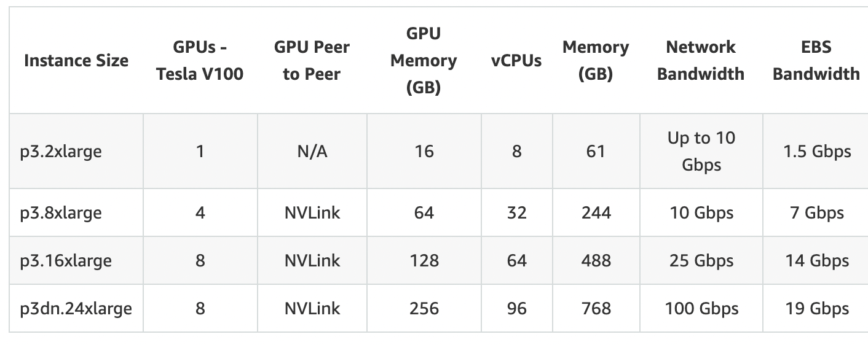
Task: Click the 1.5 Gbps EBS cell
Action: click(816, 151)
